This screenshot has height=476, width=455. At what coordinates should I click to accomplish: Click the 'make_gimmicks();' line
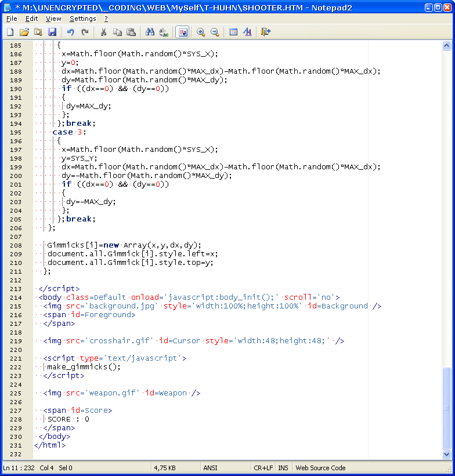coord(84,367)
